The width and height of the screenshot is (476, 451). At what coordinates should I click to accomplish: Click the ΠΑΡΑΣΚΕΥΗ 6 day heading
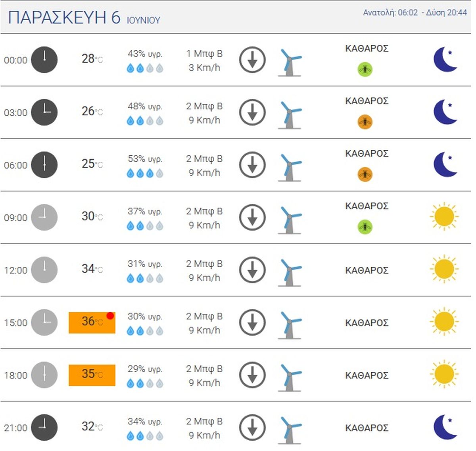64,18
